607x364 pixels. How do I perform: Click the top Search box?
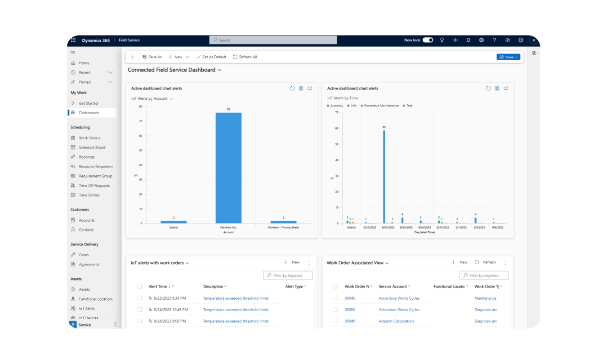click(x=273, y=40)
